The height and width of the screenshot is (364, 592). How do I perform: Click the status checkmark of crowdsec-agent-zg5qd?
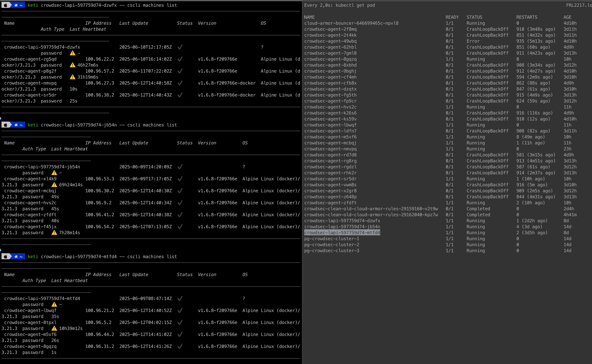[180, 59]
